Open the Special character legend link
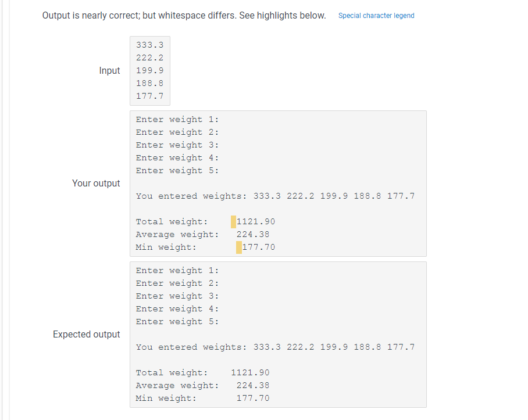528x420 pixels. click(x=376, y=16)
